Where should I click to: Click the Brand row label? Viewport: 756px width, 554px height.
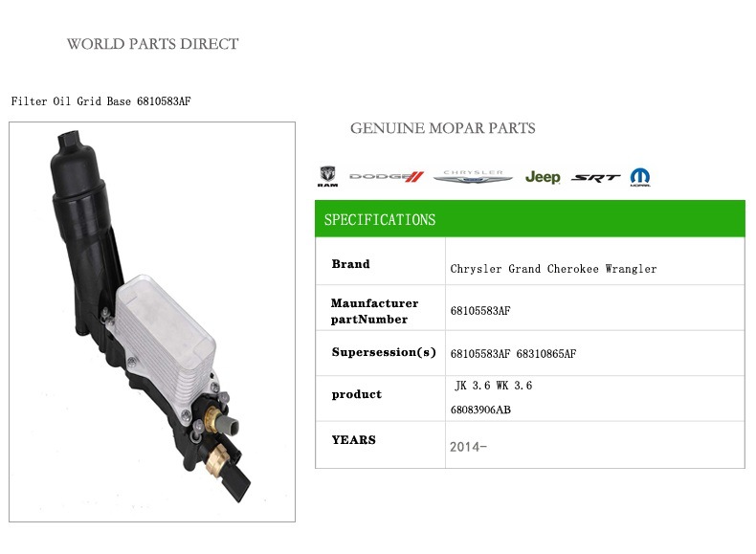tap(350, 264)
